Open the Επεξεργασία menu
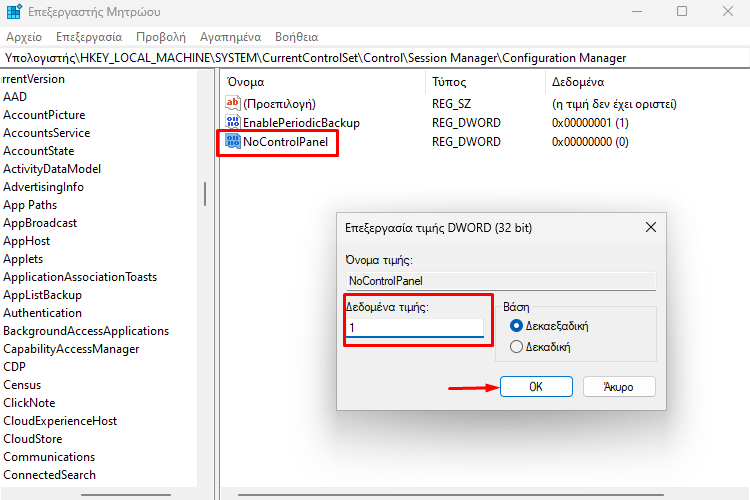This screenshot has width=750, height=500. point(89,37)
